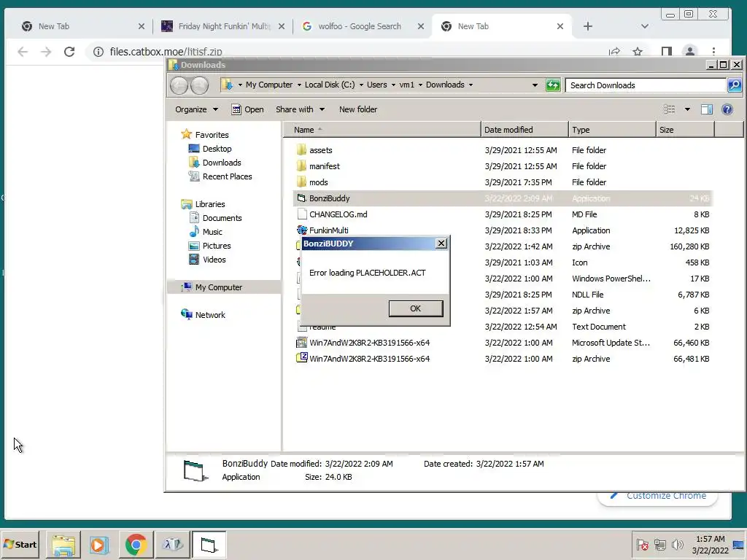
Task: Click Local Disk (C:) breadcrumb
Action: coord(330,85)
